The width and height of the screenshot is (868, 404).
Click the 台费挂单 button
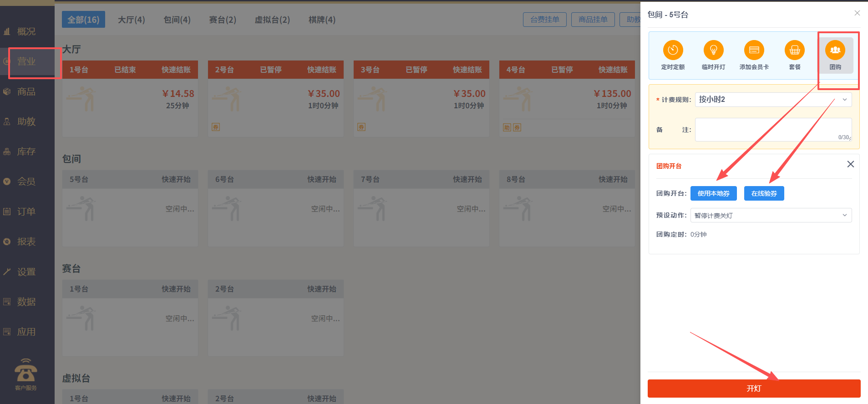tap(544, 20)
